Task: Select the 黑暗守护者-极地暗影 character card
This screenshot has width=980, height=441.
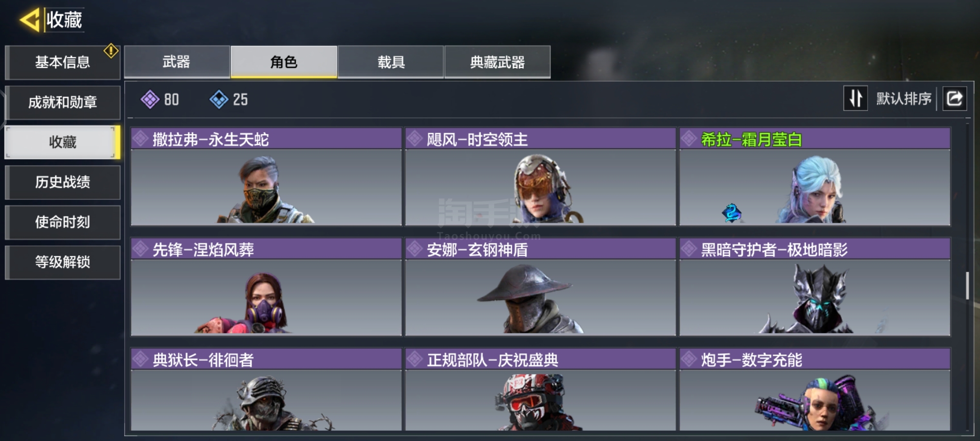Action: 815,287
